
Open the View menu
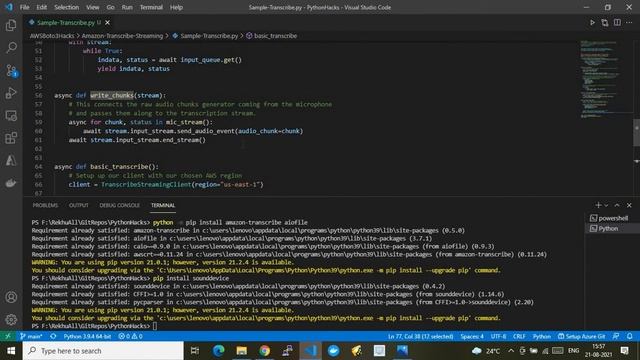point(93,7)
